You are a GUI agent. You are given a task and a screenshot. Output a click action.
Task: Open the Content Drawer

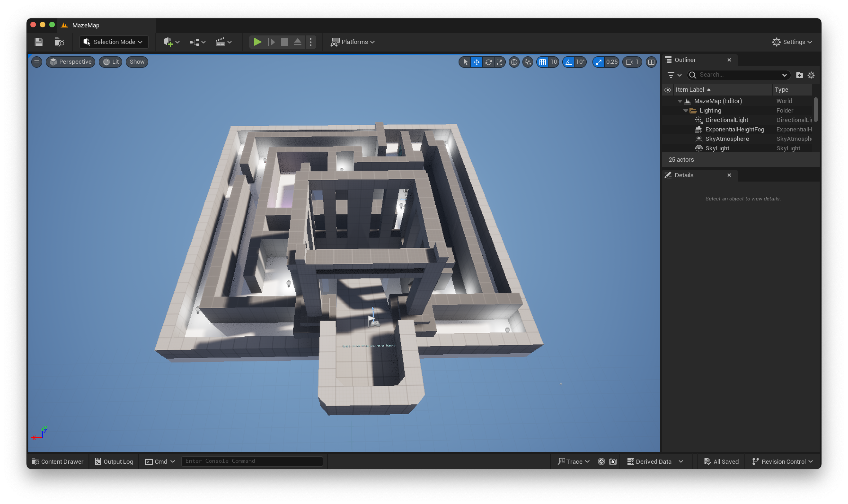click(57, 461)
